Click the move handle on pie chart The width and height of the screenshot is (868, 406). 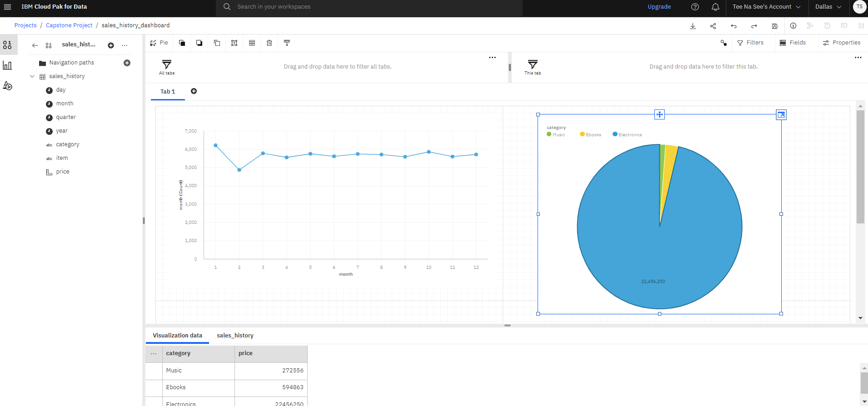659,114
